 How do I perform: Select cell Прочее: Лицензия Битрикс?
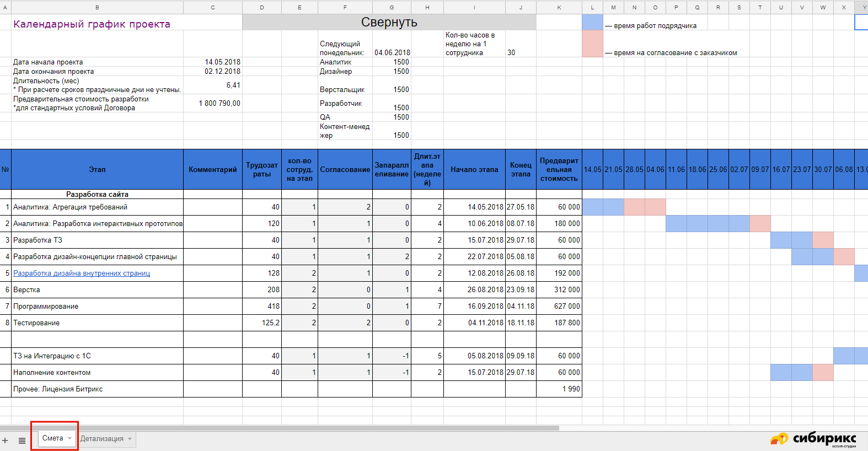(x=97, y=389)
